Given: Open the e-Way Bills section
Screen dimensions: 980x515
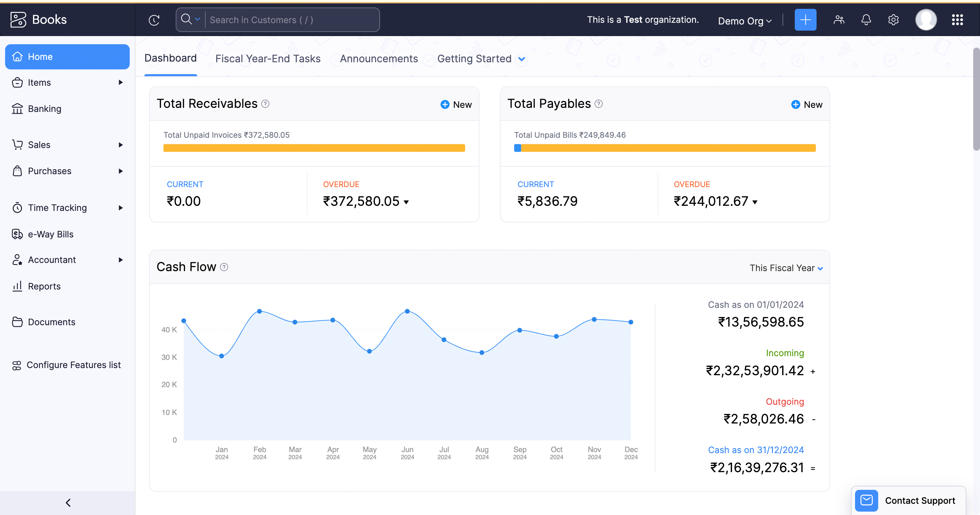Looking at the screenshot, I should click(51, 234).
